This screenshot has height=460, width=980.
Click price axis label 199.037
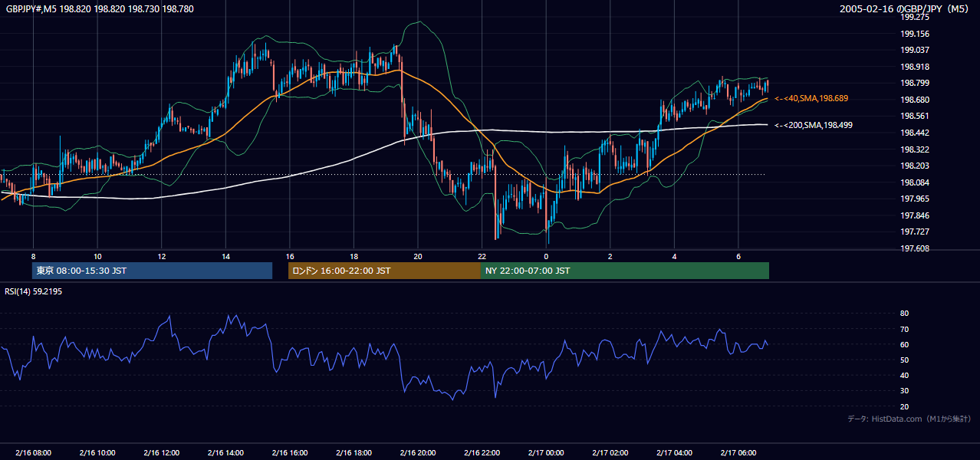(915, 51)
